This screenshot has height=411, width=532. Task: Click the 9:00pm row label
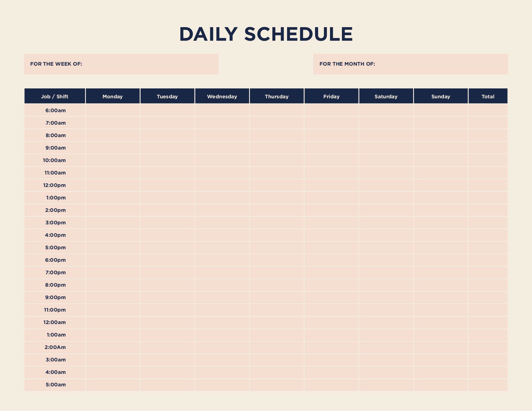coord(55,297)
